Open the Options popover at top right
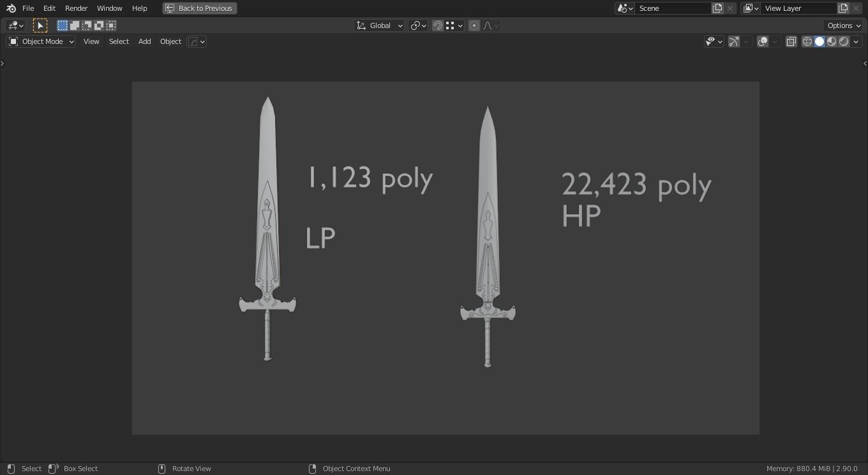This screenshot has height=475, width=868. [843, 26]
